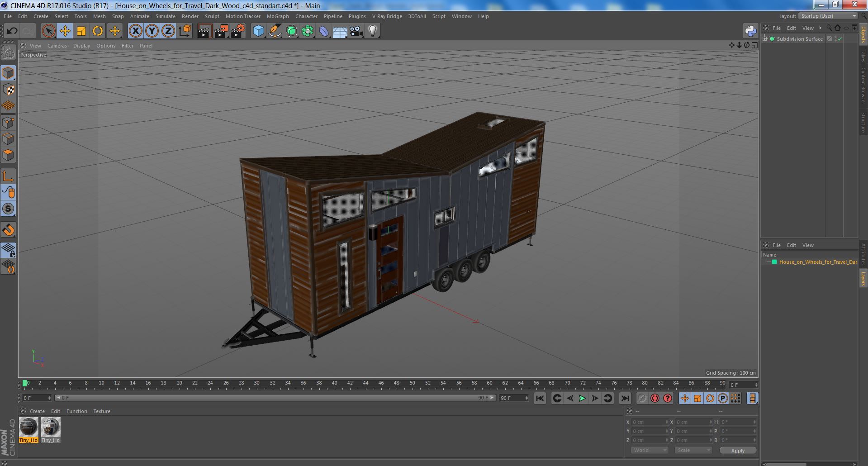868x466 pixels.
Task: Open the World coordinate dropdown
Action: (650, 450)
